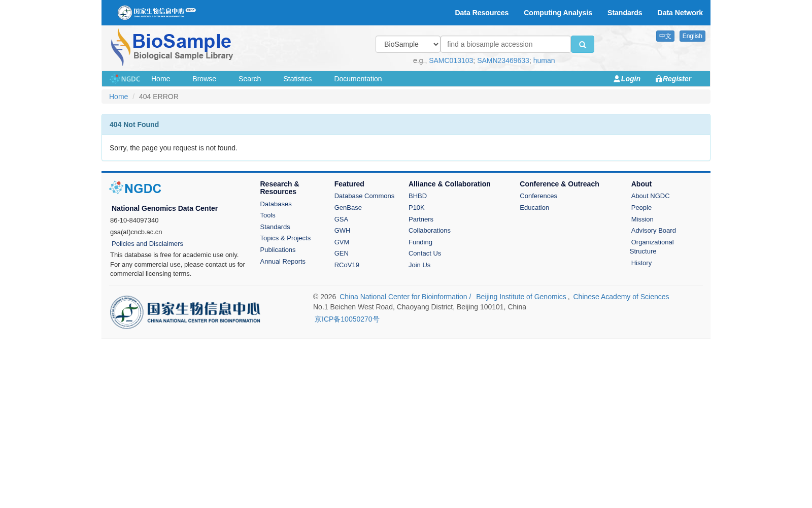Open RCoV19 link

(347, 265)
